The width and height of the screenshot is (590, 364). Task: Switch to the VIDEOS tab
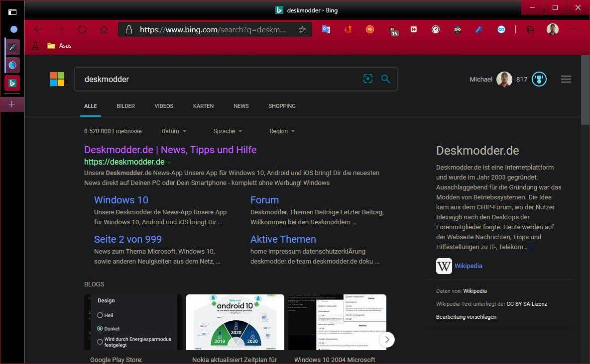tap(164, 106)
